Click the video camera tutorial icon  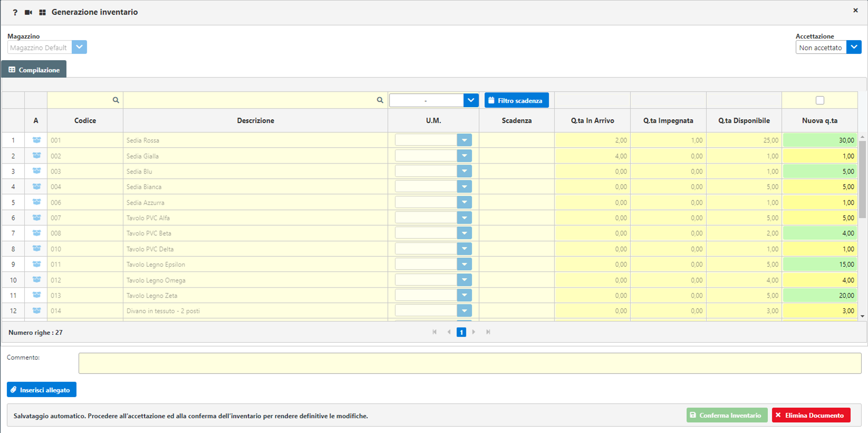pos(28,12)
